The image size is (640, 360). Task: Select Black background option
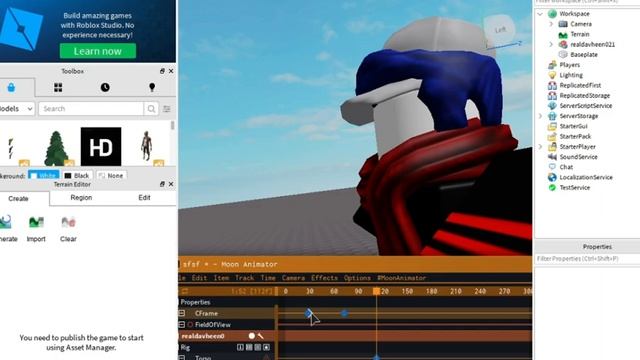(x=77, y=176)
